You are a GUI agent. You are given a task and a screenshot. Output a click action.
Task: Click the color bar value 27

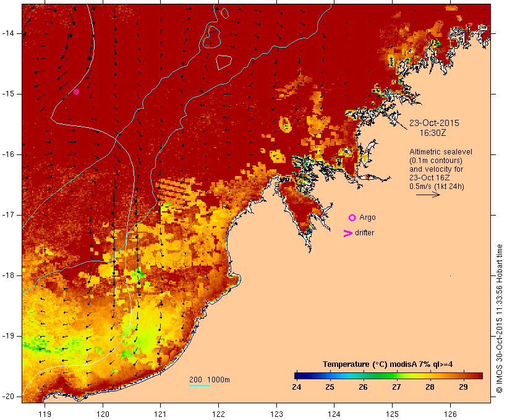pos(396,387)
